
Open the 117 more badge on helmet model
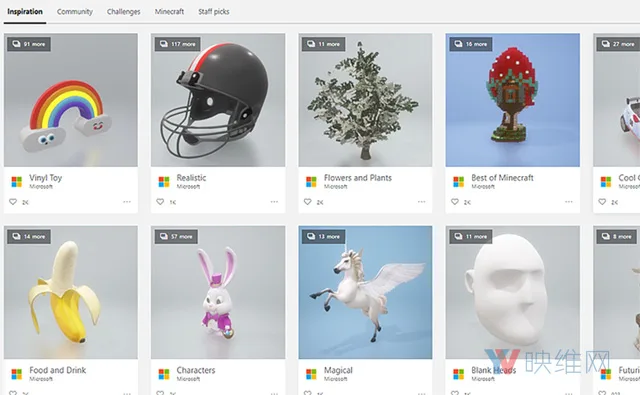pyautogui.click(x=178, y=44)
